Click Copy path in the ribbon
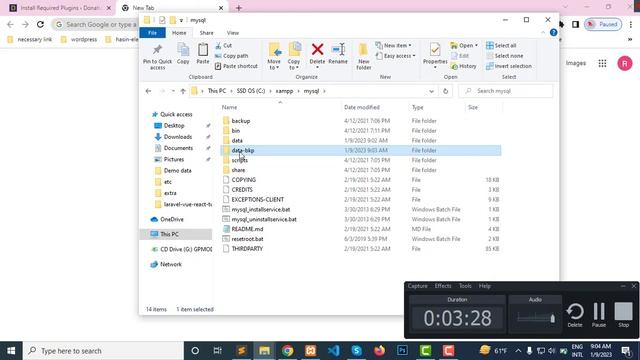Image resolution: width=640 pixels, height=360 pixels. (x=231, y=56)
